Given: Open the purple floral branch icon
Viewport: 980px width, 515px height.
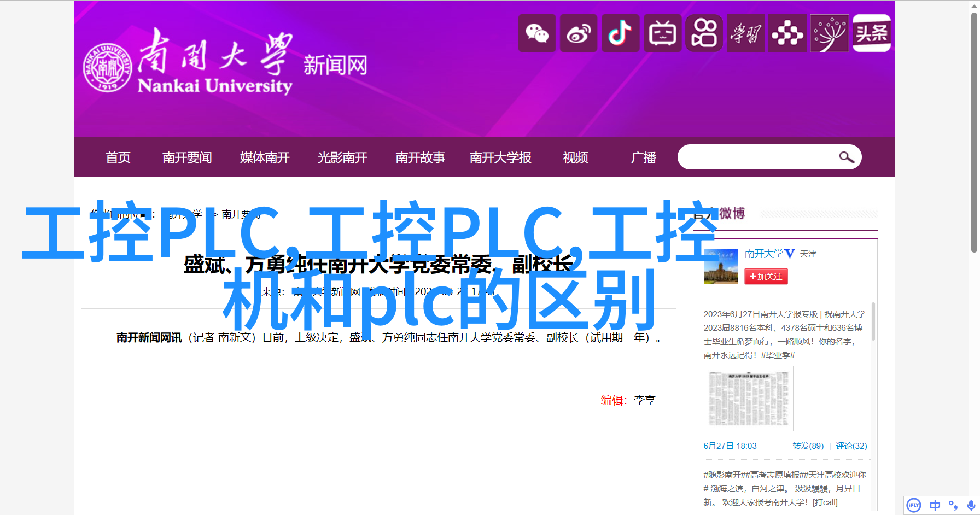Looking at the screenshot, I should [830, 33].
